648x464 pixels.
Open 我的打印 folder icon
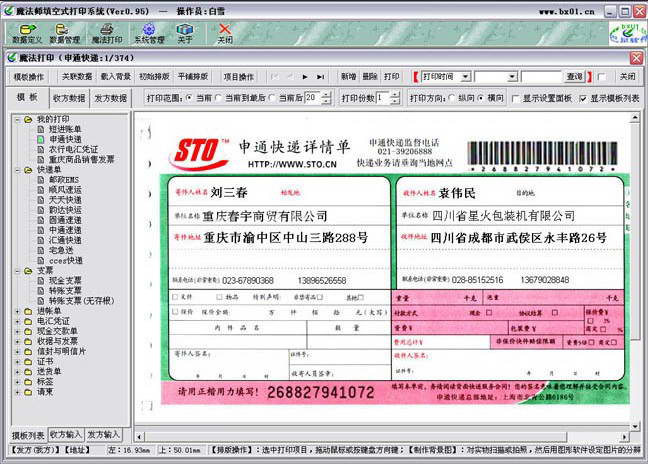point(28,119)
